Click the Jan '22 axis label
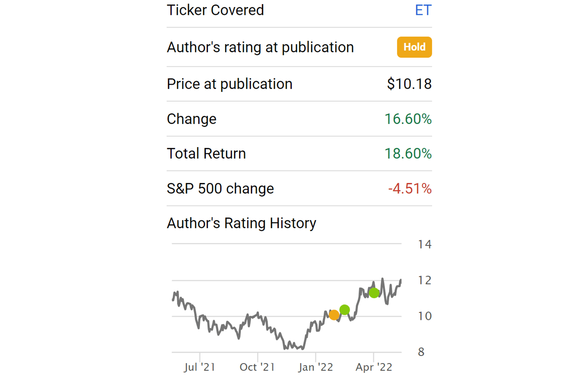 coord(316,367)
